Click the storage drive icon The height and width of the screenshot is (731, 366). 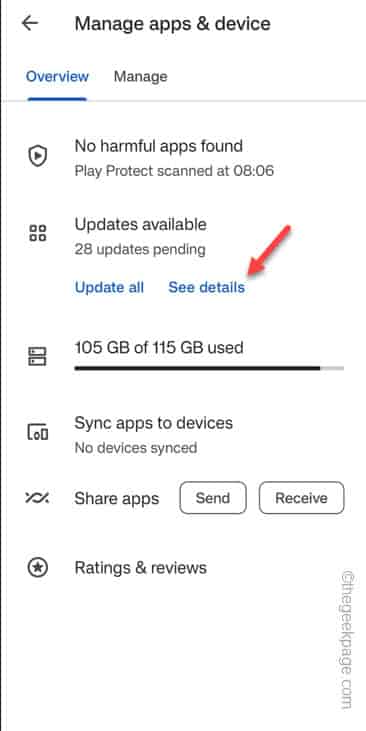(x=38, y=356)
